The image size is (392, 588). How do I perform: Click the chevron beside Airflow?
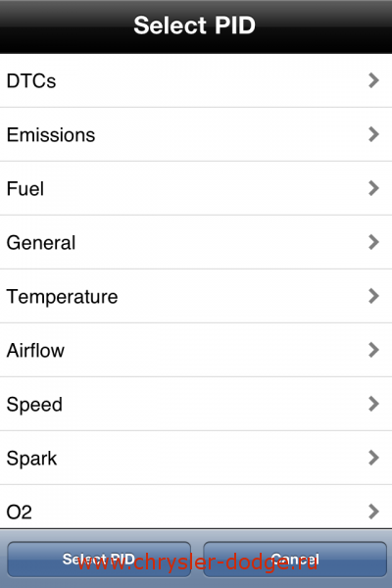point(373,350)
